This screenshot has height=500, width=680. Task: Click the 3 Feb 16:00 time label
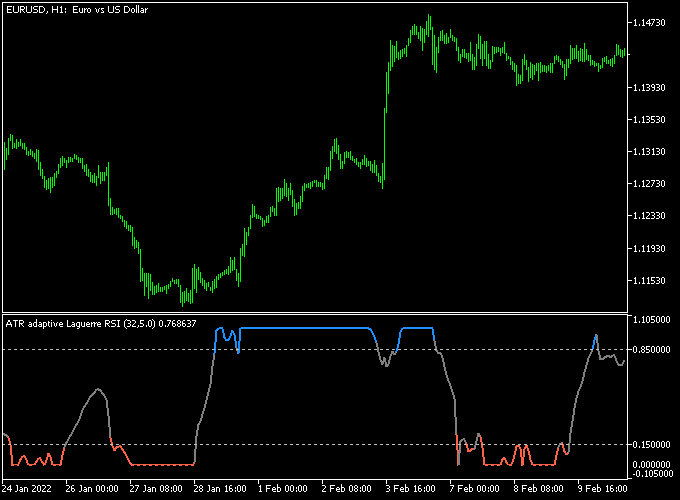pos(411,489)
